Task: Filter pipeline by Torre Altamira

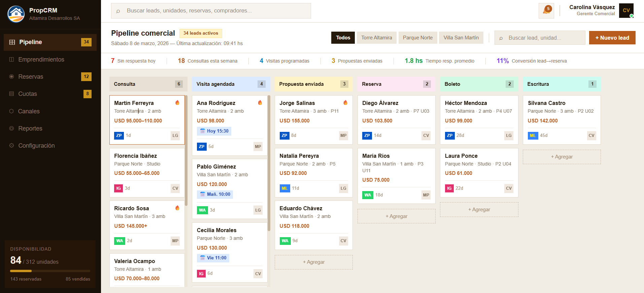Action: click(x=376, y=38)
